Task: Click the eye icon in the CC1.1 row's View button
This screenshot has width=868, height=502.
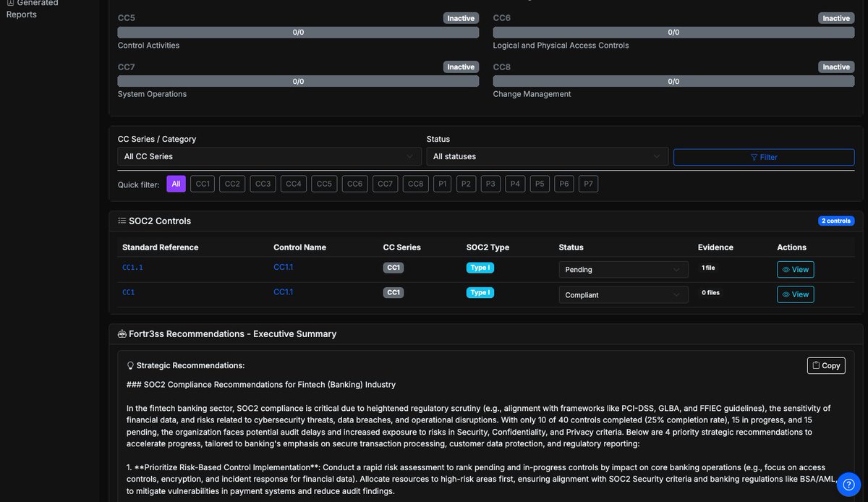Action: [786, 270]
